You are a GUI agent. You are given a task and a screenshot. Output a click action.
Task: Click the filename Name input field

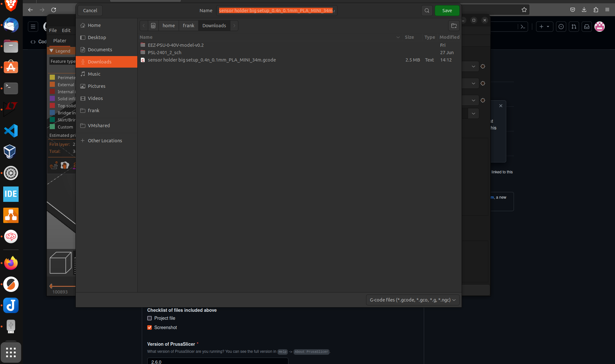click(x=277, y=10)
